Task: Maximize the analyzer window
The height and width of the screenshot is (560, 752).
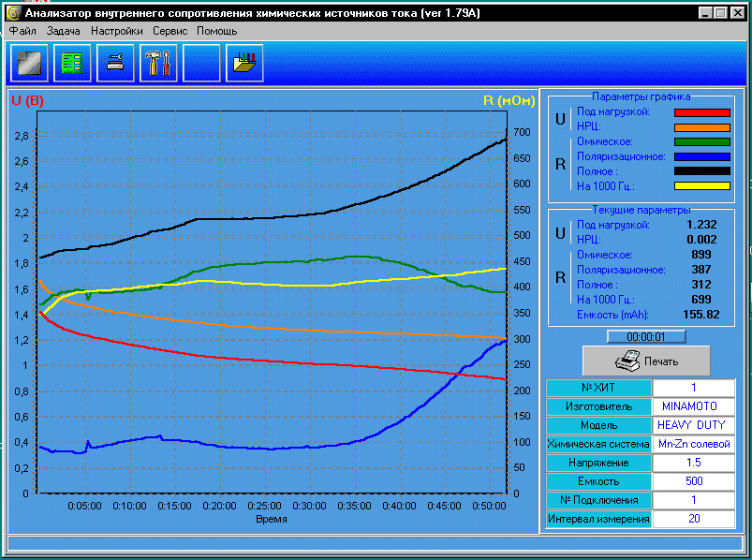Action: tap(721, 13)
